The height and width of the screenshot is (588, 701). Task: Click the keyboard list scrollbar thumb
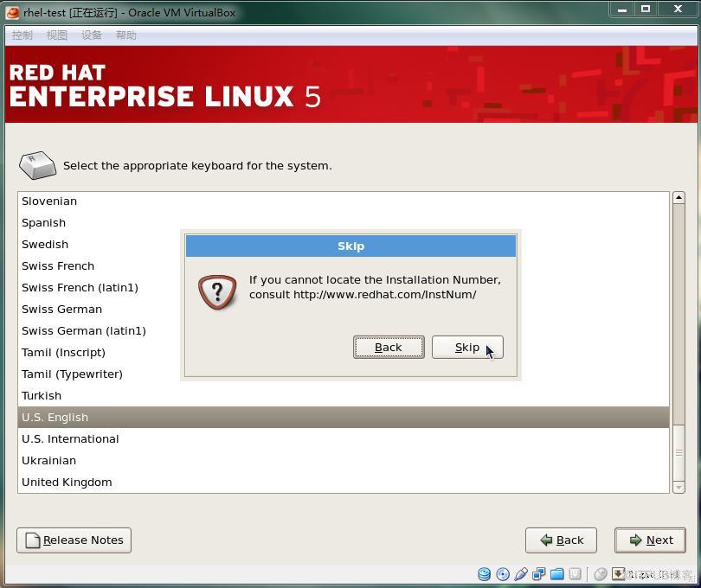pyautogui.click(x=678, y=452)
